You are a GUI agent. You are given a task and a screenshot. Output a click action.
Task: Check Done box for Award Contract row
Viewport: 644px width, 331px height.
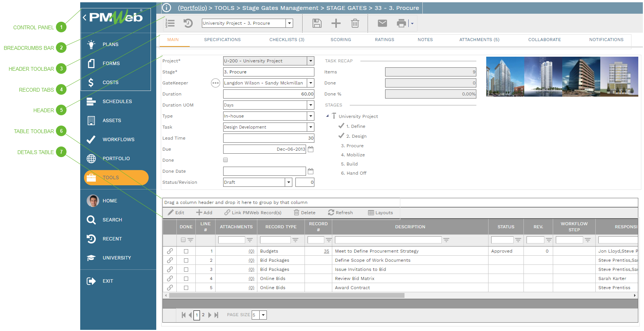point(186,288)
